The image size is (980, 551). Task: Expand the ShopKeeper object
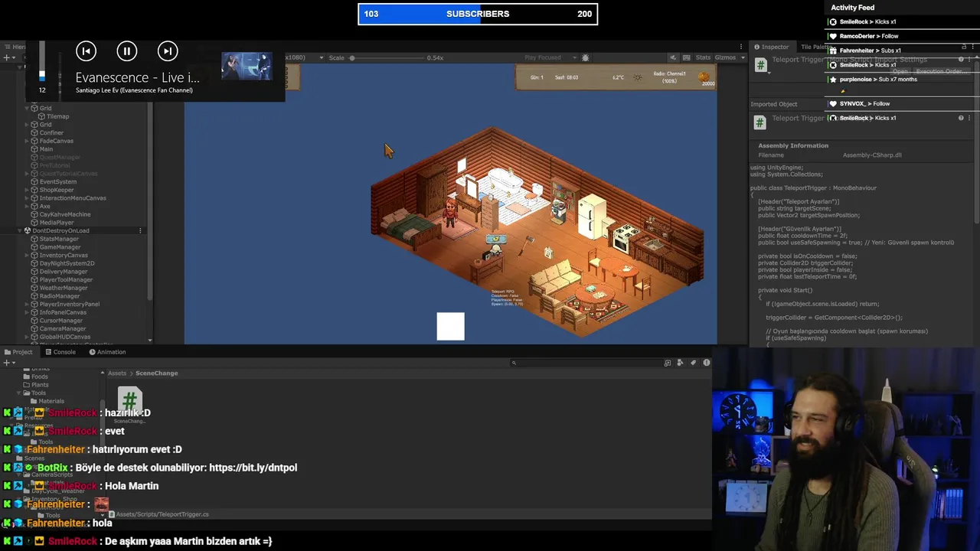coord(27,190)
